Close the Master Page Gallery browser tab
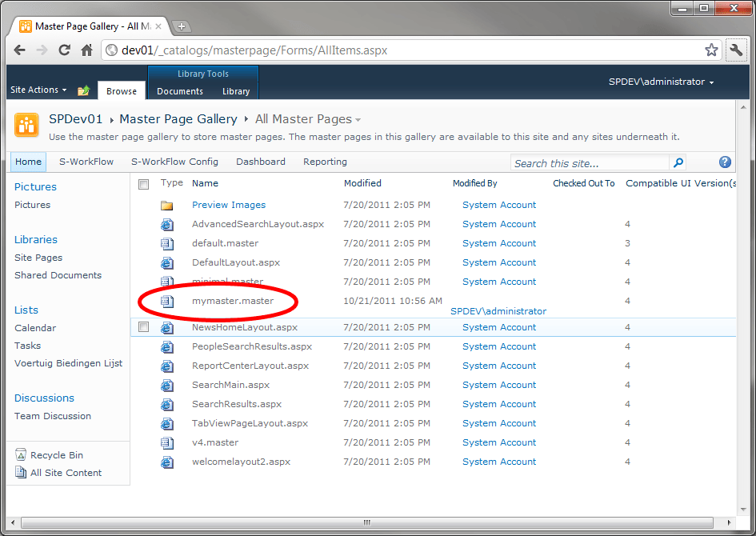The height and width of the screenshot is (536, 756). tap(158, 26)
